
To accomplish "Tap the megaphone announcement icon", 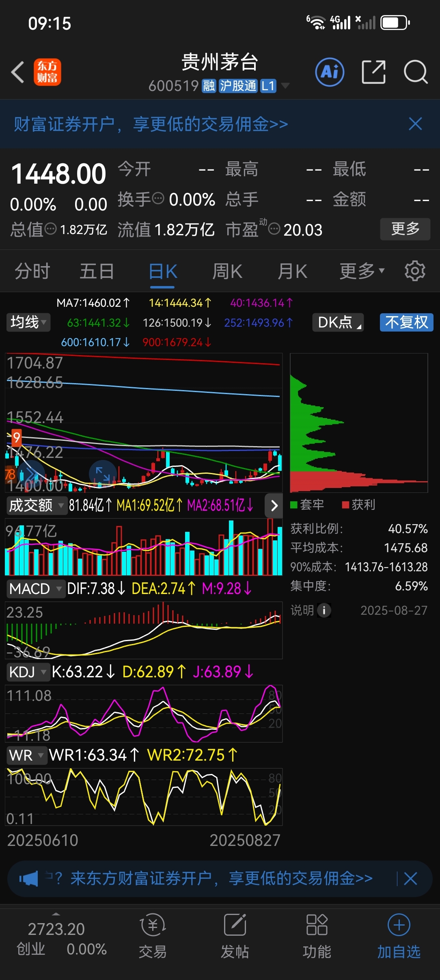I will pos(28,878).
